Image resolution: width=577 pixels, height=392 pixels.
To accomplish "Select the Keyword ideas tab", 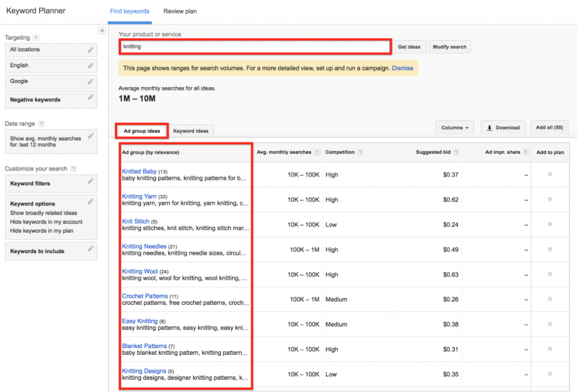I will click(190, 131).
